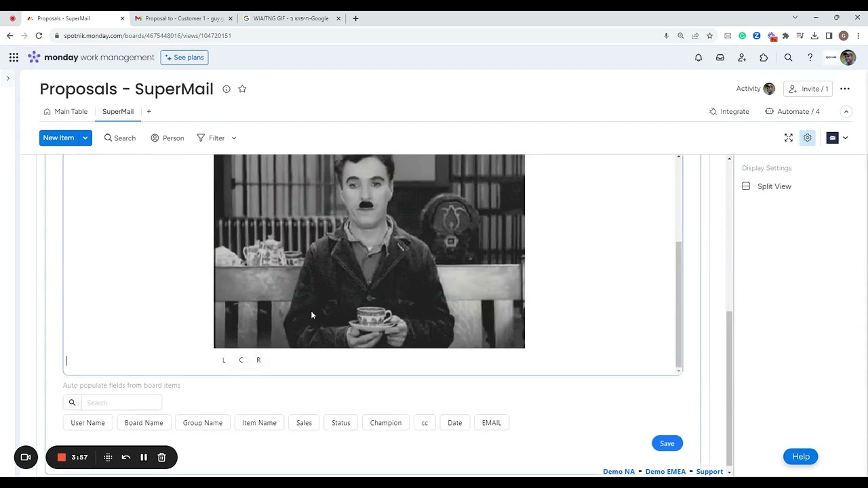Viewport: 868px width, 488px height.
Task: Click the SuperMail envelope icon button
Action: [833, 138]
